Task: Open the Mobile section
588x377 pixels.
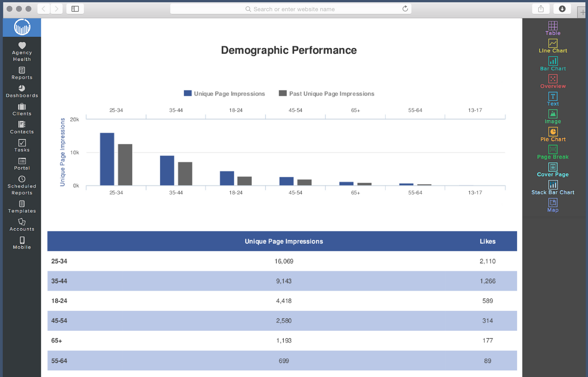Action: click(22, 243)
